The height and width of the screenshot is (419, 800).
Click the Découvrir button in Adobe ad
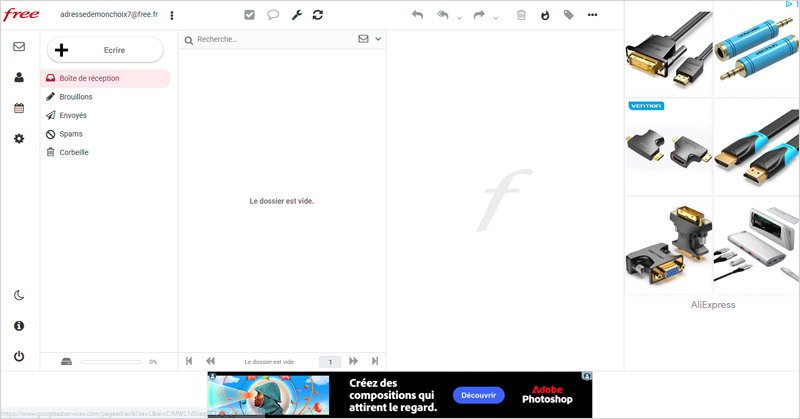pos(479,395)
